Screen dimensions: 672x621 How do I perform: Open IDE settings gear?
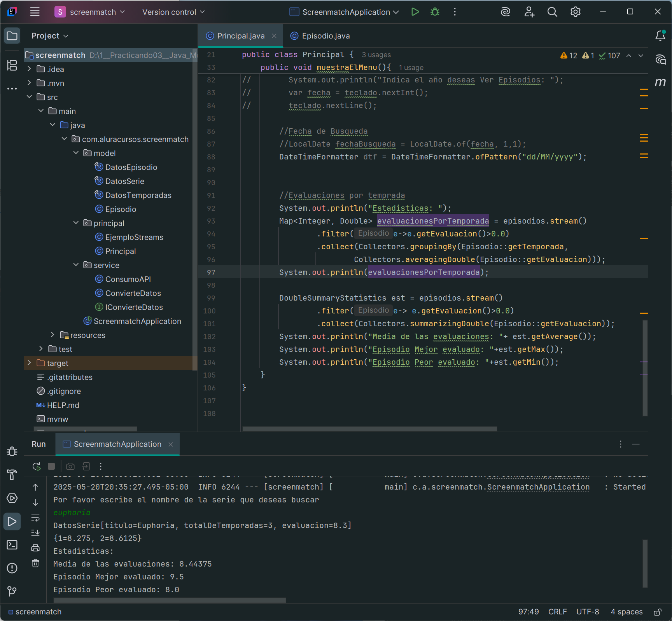(576, 12)
